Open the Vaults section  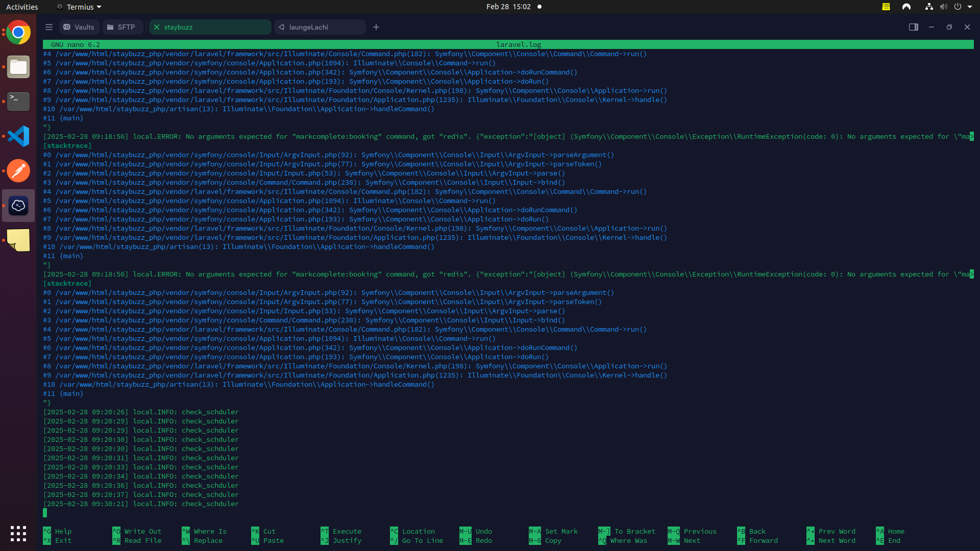click(x=79, y=27)
